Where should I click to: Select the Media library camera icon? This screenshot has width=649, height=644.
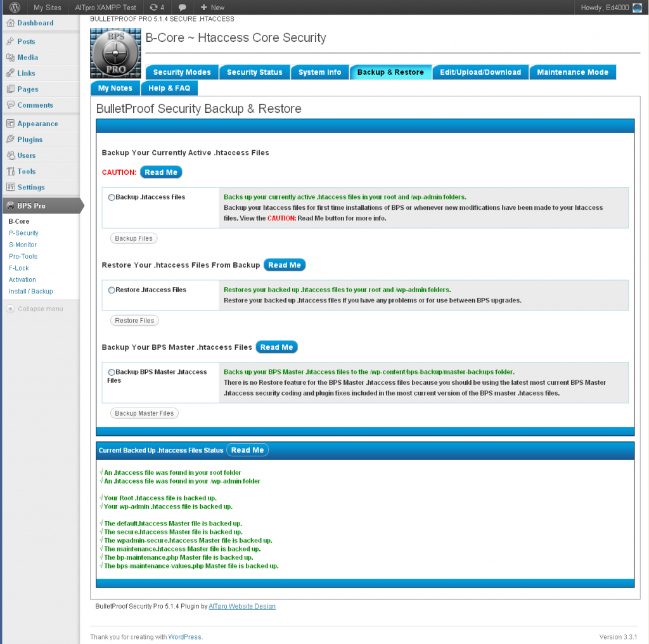pyautogui.click(x=10, y=57)
